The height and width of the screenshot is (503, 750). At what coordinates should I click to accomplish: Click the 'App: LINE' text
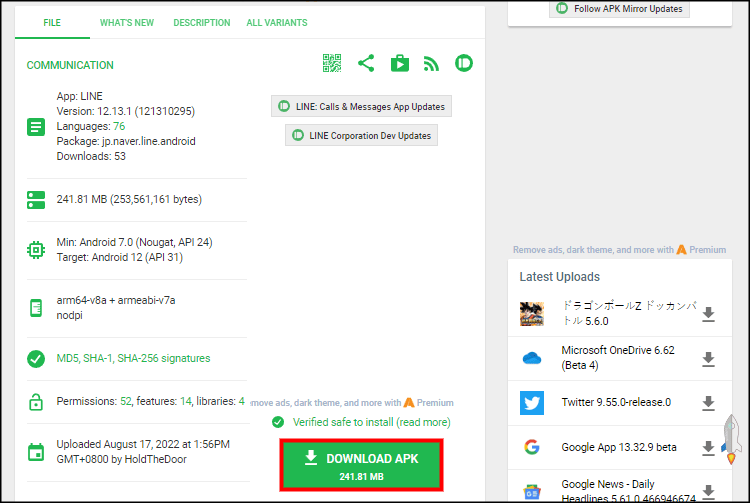pyautogui.click(x=79, y=96)
